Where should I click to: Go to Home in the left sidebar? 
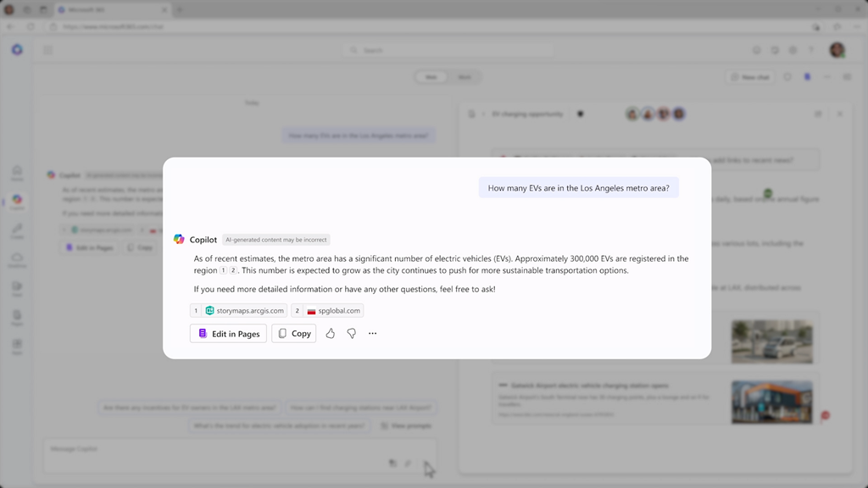[17, 173]
